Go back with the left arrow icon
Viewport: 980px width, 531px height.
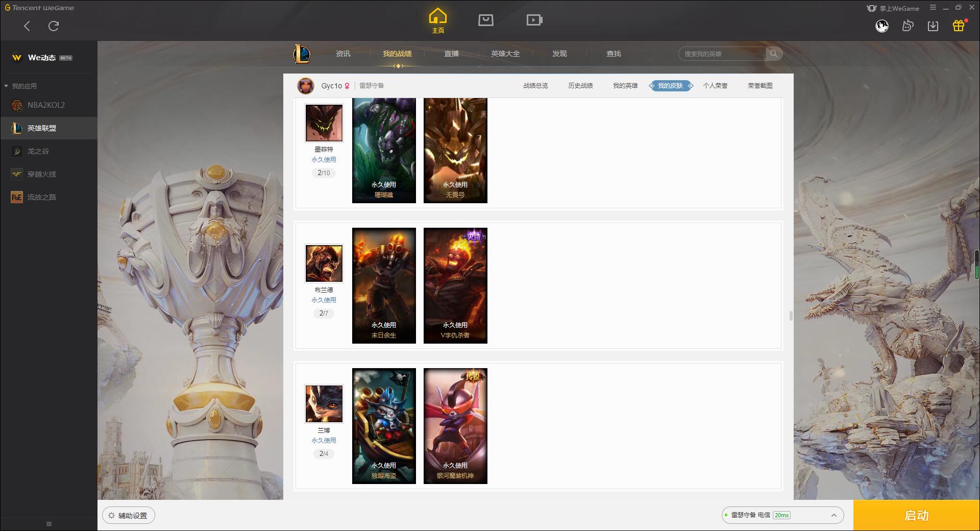click(27, 26)
